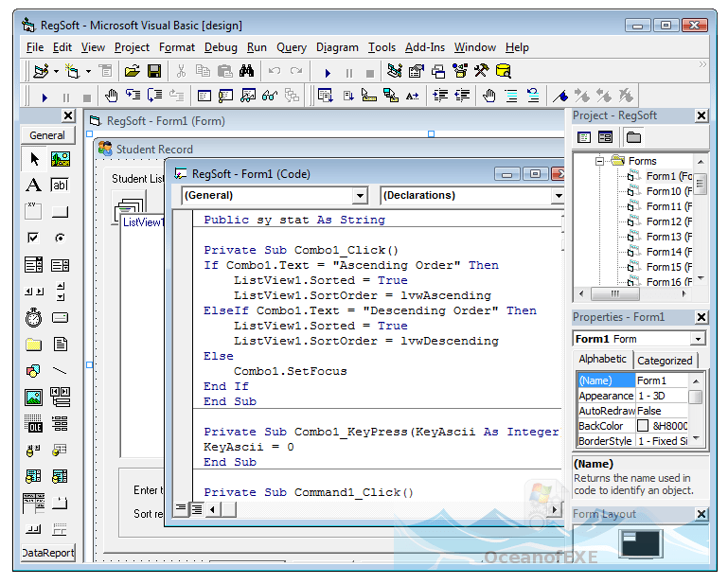
Task: Click the Find binoculars icon
Action: [246, 71]
